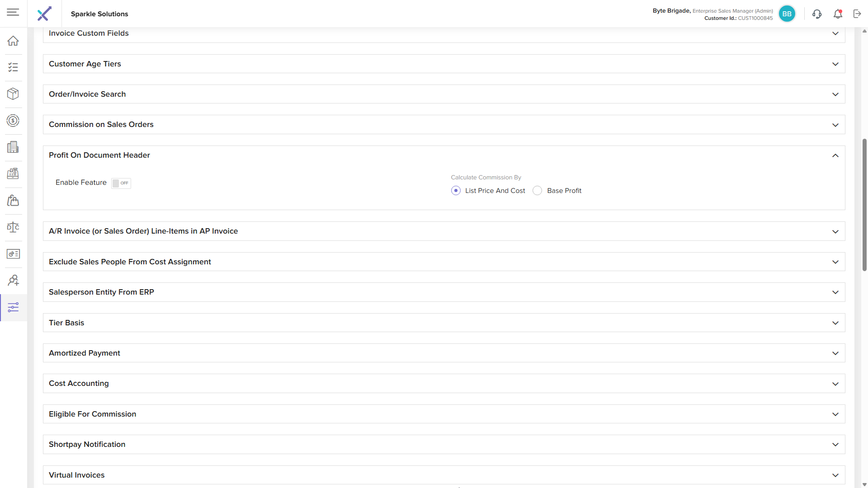Open the add user sidebar icon

[x=13, y=281]
